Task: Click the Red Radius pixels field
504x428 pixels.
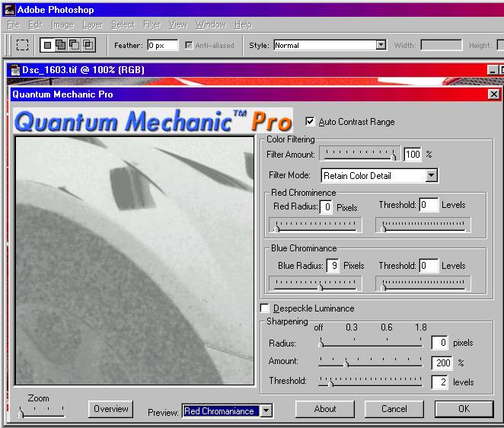Action: [x=327, y=206]
